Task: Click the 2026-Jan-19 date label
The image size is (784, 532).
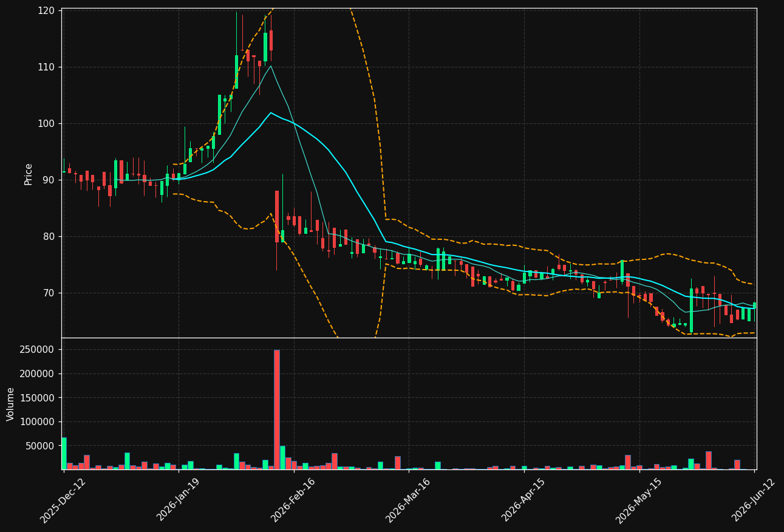Action: click(x=178, y=500)
